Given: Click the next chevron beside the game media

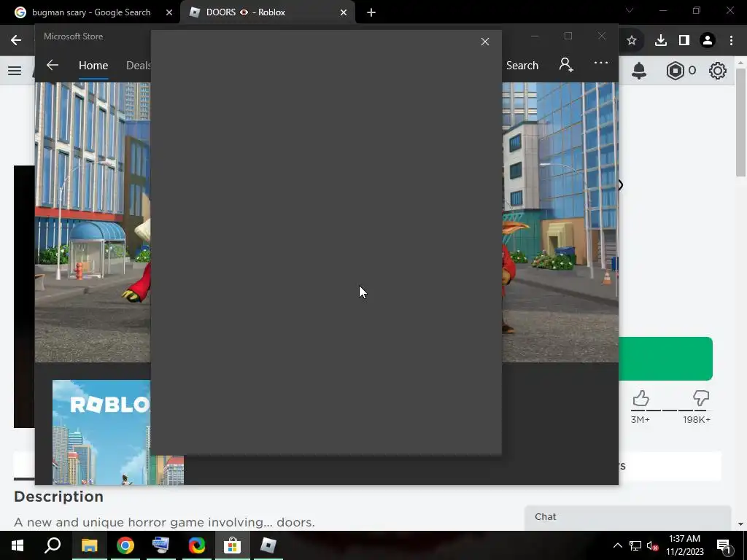Looking at the screenshot, I should pyautogui.click(x=621, y=185).
